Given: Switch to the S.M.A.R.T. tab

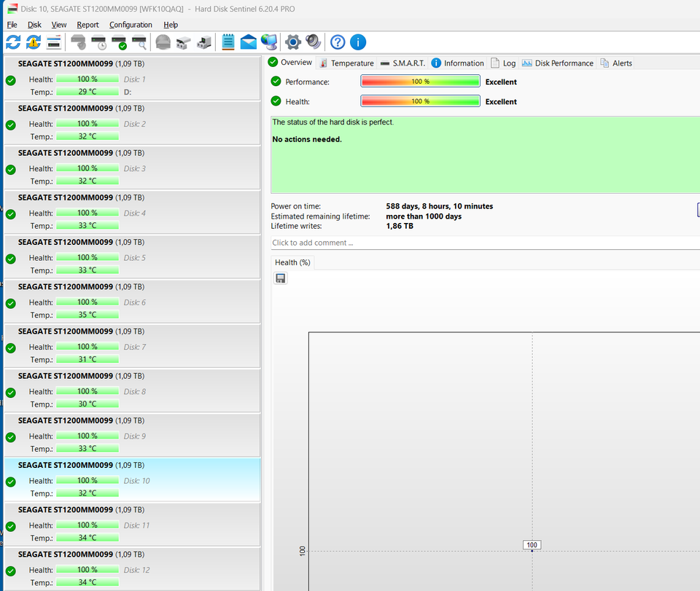Looking at the screenshot, I should click(402, 63).
